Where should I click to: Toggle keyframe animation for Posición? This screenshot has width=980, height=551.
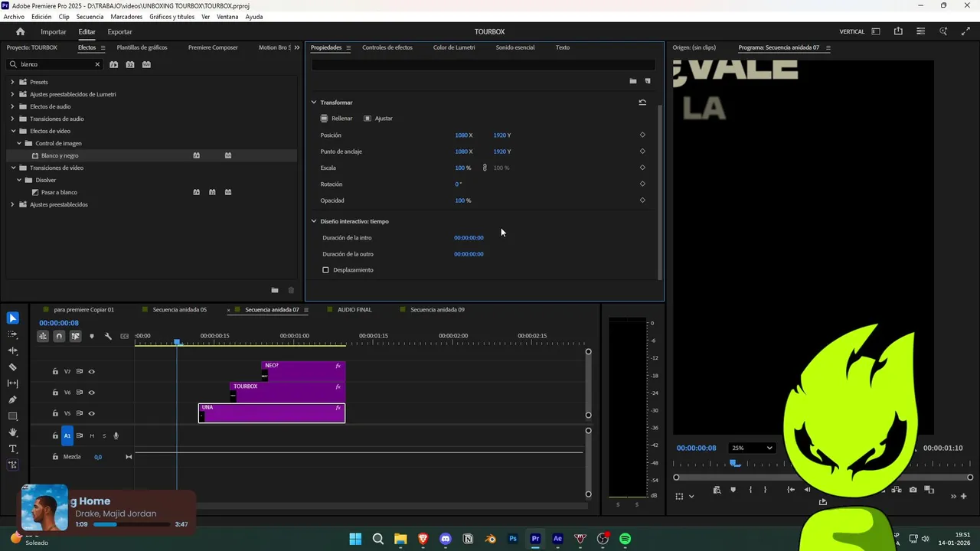click(642, 135)
